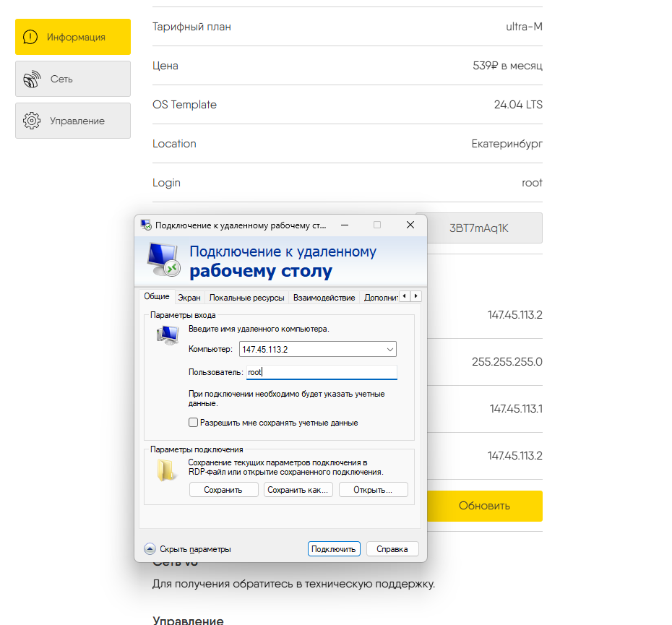Click the large remote desktop monitor icon
The image size is (672, 625).
tap(163, 260)
